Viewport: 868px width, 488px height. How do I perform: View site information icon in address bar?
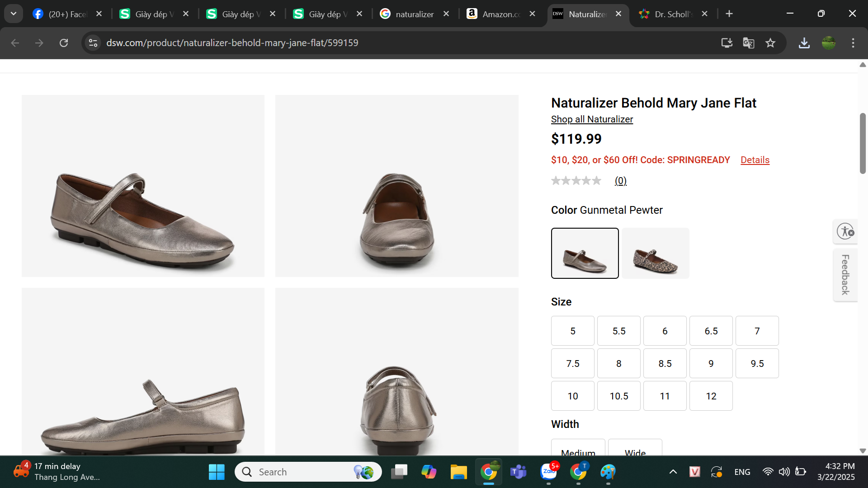pyautogui.click(x=93, y=43)
